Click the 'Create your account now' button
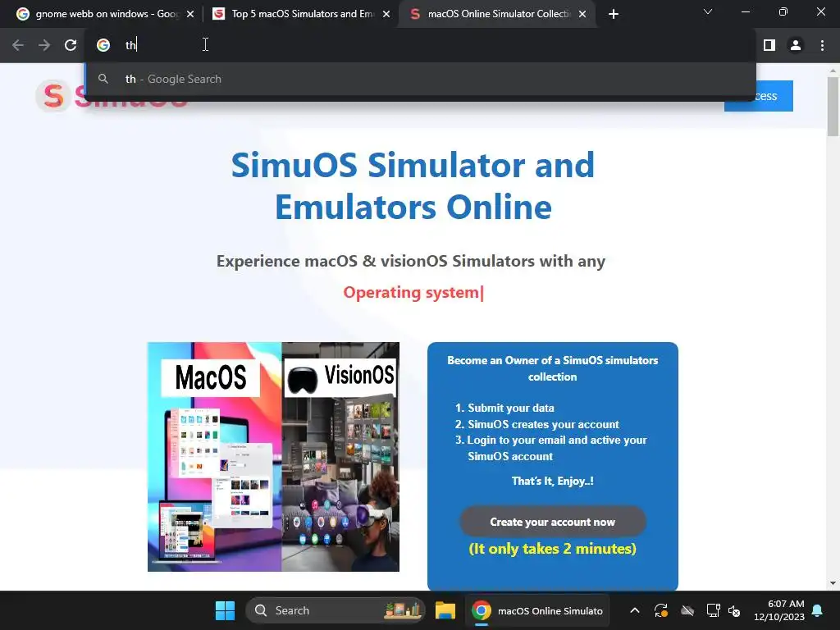This screenshot has height=630, width=840. (x=552, y=522)
